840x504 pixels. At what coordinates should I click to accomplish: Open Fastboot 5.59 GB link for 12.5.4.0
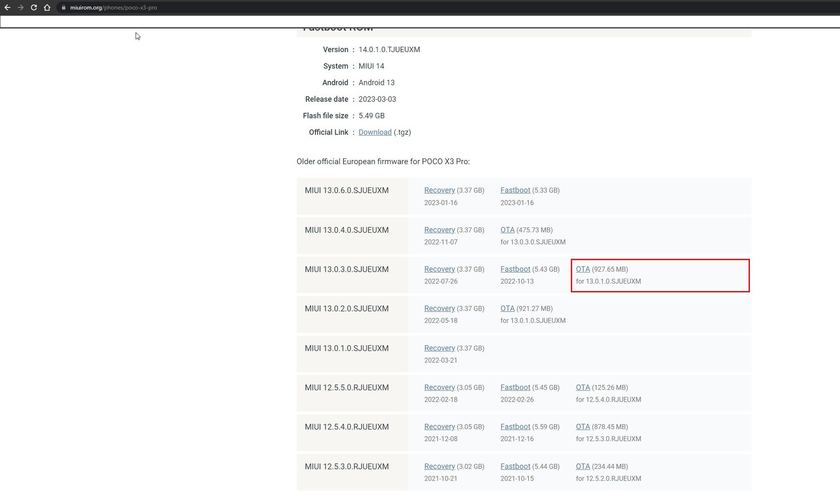click(x=515, y=427)
